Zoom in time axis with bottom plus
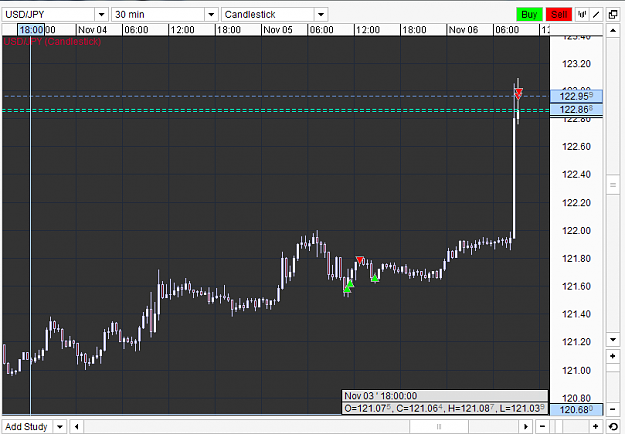The width and height of the screenshot is (625, 434). [x=596, y=427]
